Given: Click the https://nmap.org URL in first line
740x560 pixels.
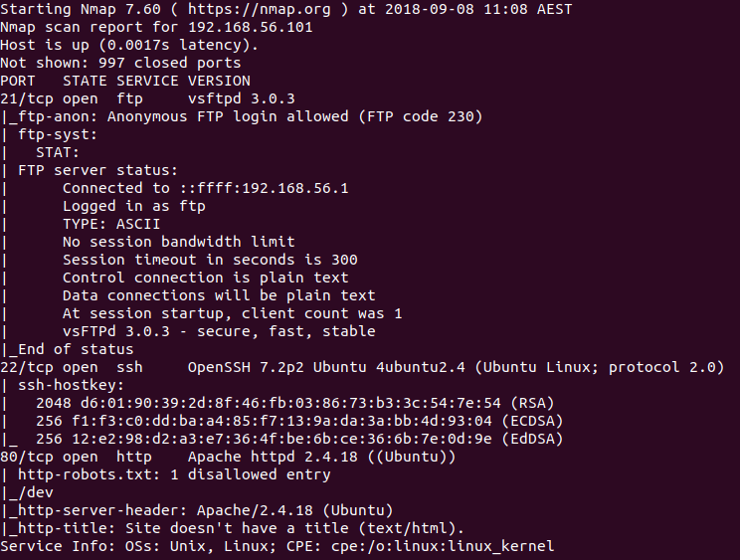Looking at the screenshot, I should pos(259,9).
